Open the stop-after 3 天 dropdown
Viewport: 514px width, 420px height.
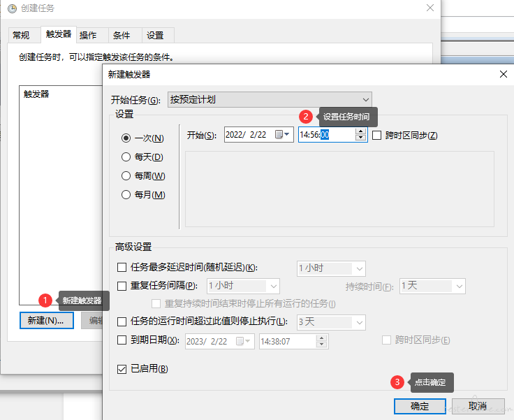pos(331,322)
